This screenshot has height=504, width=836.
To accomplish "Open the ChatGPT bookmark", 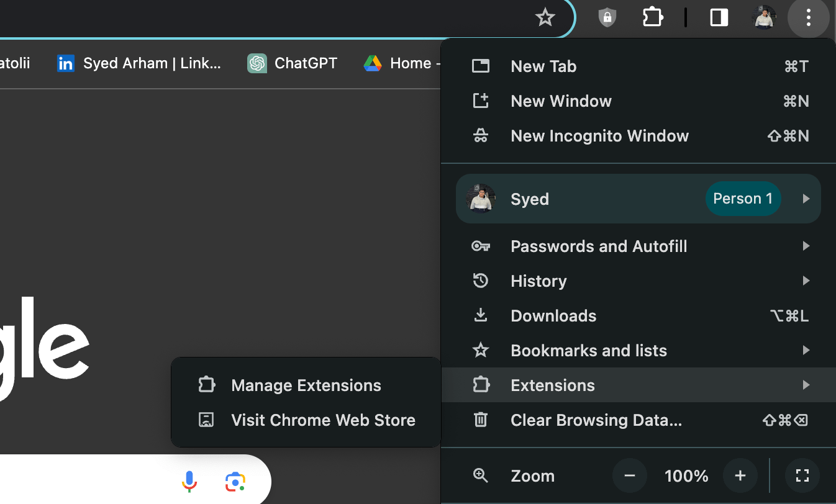I will point(293,63).
